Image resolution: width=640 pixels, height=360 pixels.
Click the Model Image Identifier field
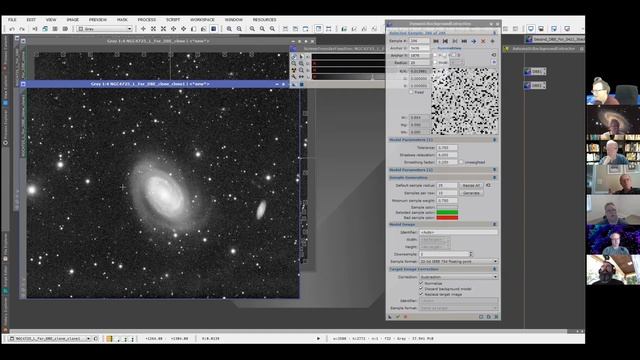(x=459, y=232)
